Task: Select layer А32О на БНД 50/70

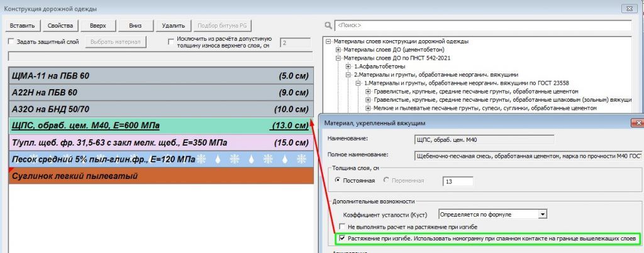Action: 161,109
